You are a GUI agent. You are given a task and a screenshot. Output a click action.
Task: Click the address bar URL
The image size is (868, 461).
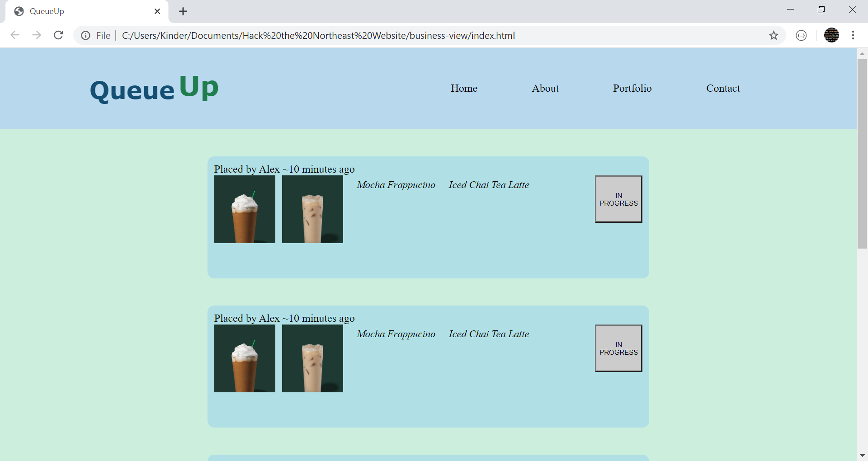click(318, 35)
